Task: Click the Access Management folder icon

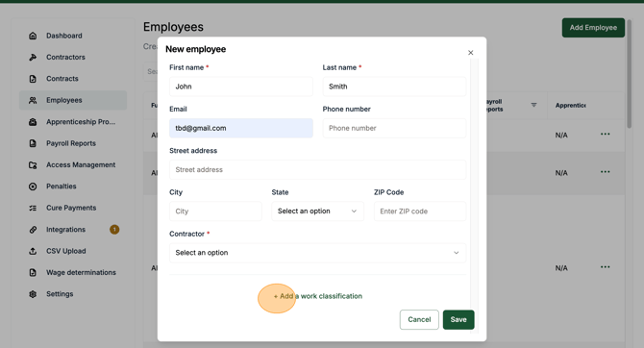Action: click(x=33, y=164)
